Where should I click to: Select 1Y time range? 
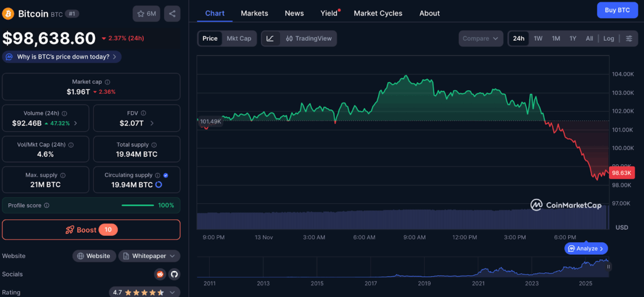[573, 39]
